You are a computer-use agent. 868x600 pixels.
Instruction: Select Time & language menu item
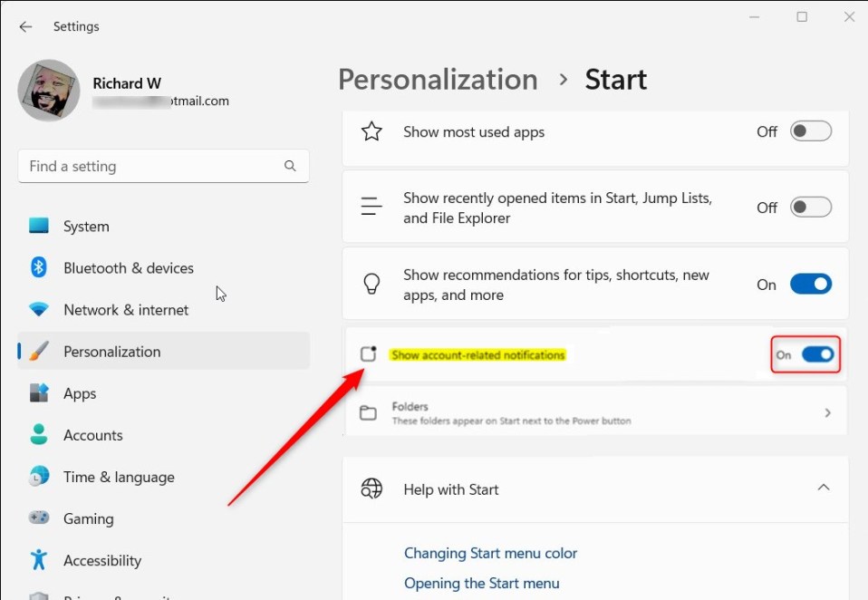(119, 477)
